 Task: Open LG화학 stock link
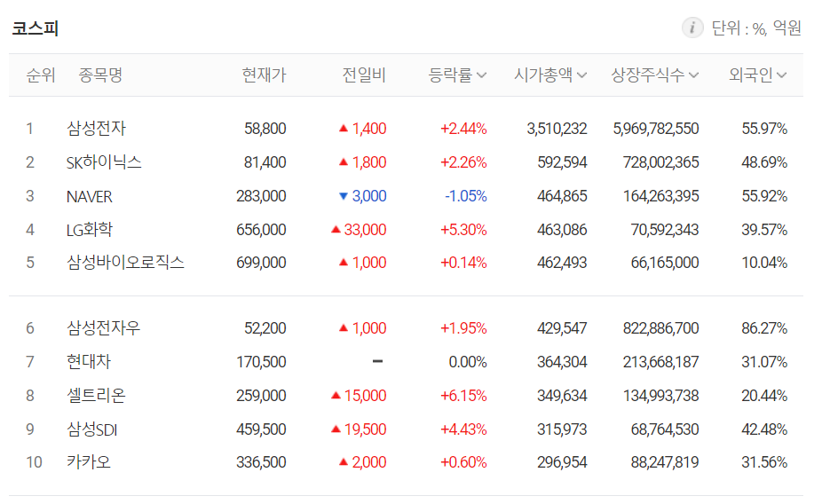(89, 230)
